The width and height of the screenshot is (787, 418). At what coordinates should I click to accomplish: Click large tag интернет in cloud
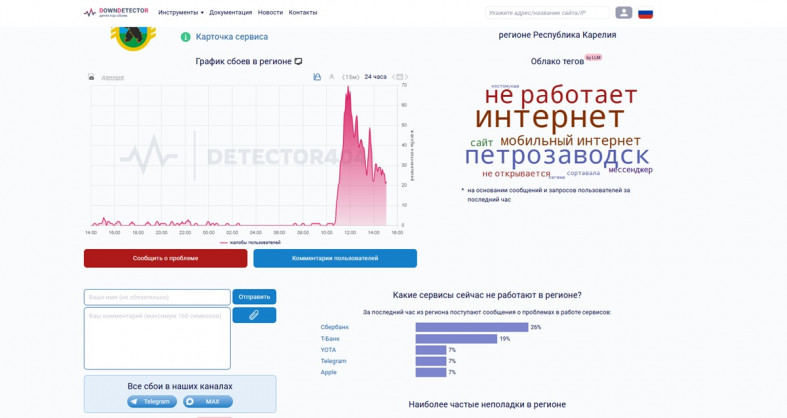tap(550, 117)
